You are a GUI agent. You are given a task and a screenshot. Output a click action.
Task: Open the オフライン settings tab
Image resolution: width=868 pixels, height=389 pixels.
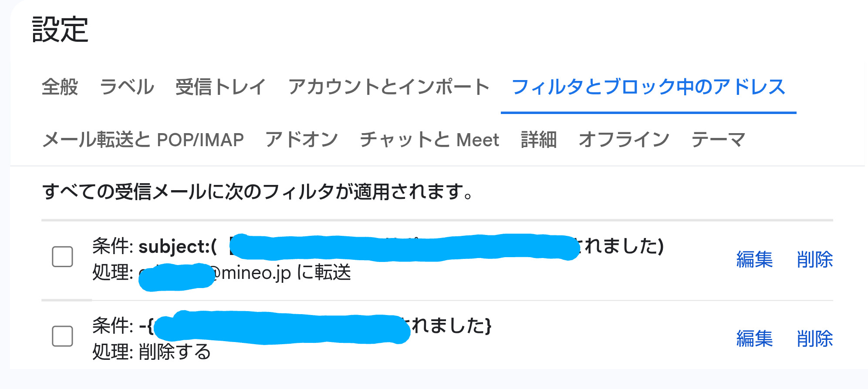click(624, 140)
